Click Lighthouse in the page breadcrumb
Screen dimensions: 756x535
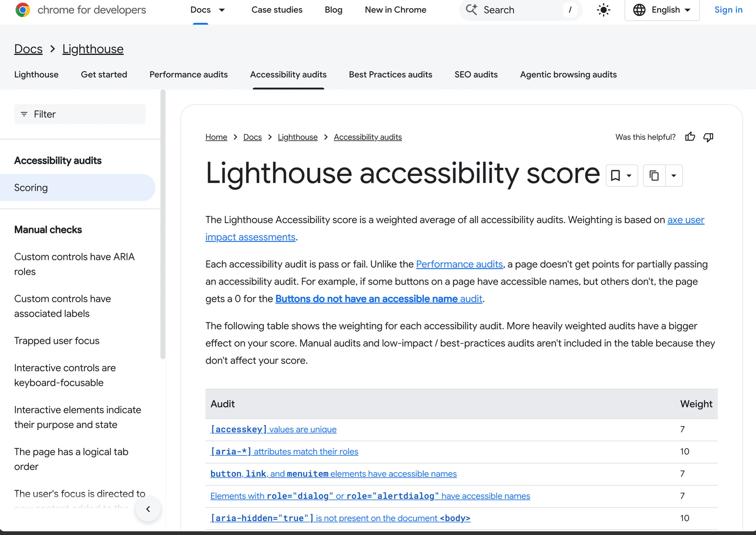click(x=298, y=137)
